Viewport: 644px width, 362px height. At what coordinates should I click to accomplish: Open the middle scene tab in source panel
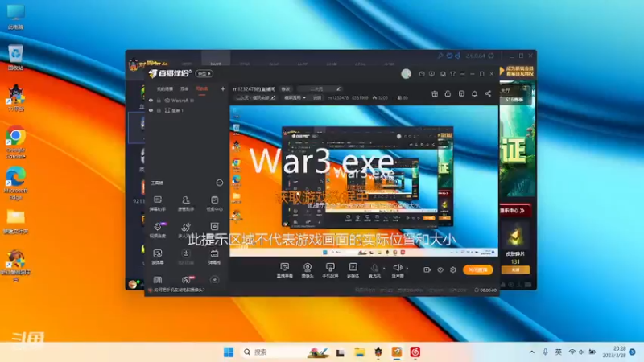pyautogui.click(x=184, y=88)
